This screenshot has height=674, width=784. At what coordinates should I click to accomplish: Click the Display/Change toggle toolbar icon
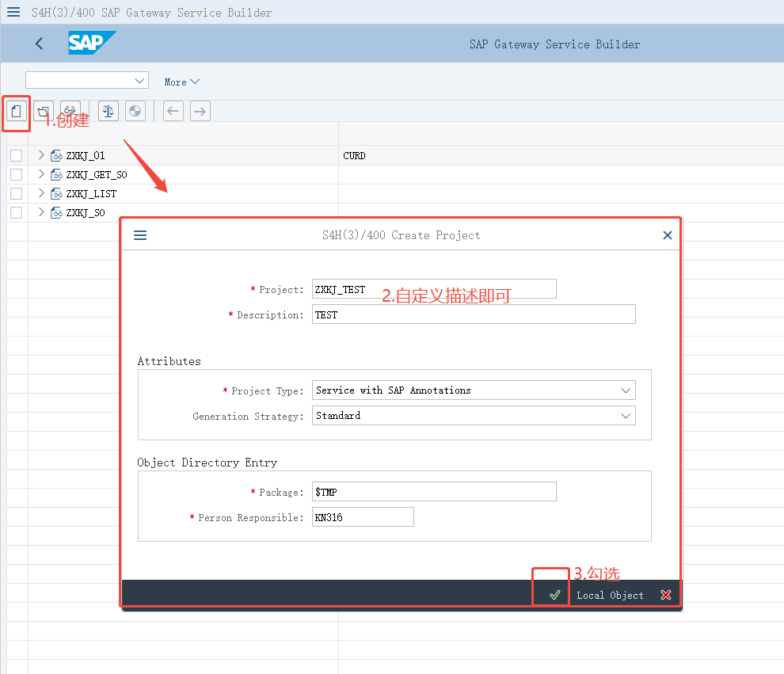click(70, 111)
